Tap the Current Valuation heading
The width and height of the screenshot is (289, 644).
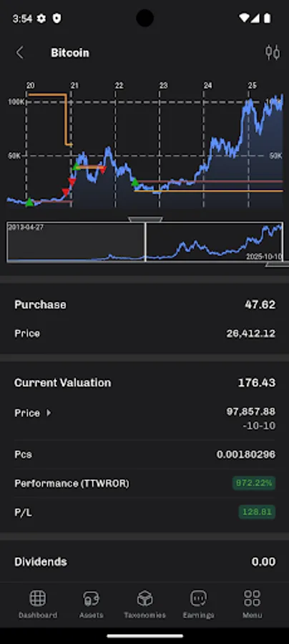coord(62,383)
